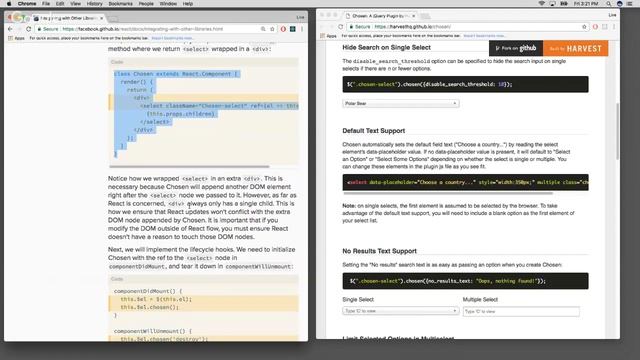Click Import bookmarks now link in Chosen window
Image resolution: width=640 pixels, height=360 pixels.
point(484,36)
